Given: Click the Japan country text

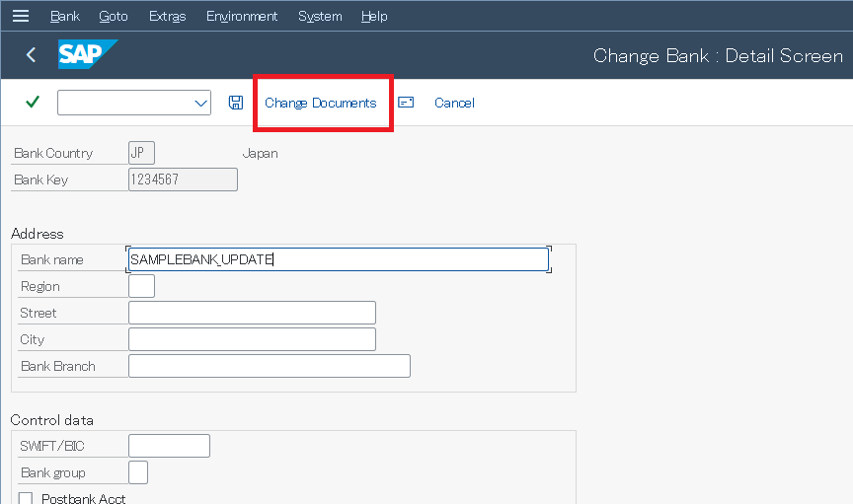Looking at the screenshot, I should [x=260, y=153].
